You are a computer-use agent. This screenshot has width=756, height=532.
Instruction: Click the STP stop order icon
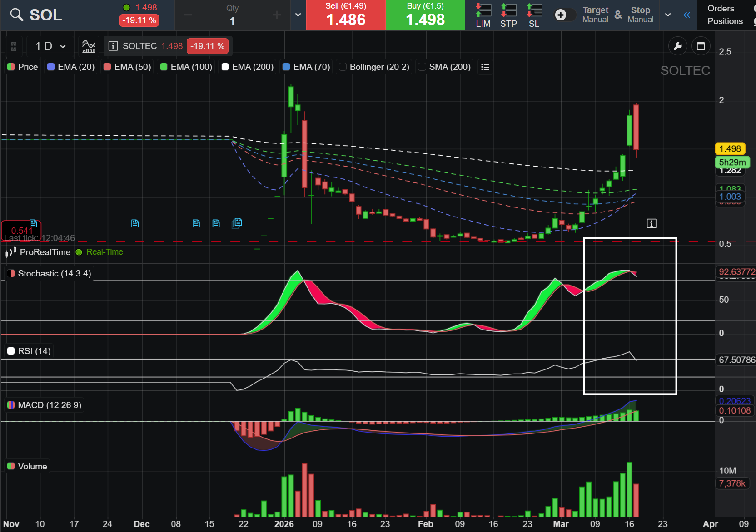coord(508,15)
